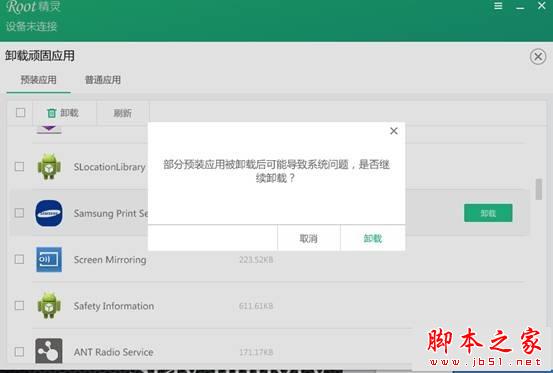Click the ANT Radio Service icon
553x373 pixels.
pos(49,351)
